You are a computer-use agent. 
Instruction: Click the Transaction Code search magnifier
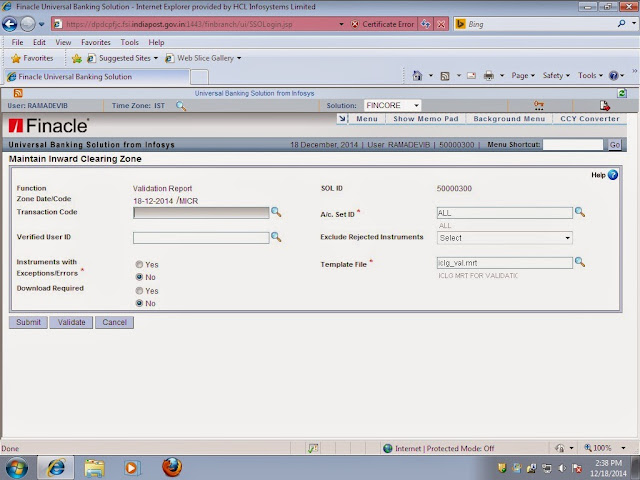point(276,212)
